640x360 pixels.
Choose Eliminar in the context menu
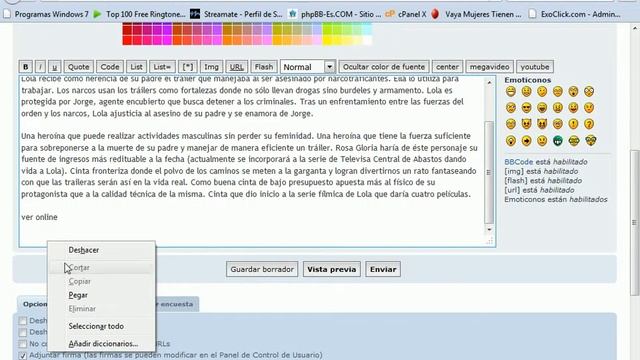point(101,309)
